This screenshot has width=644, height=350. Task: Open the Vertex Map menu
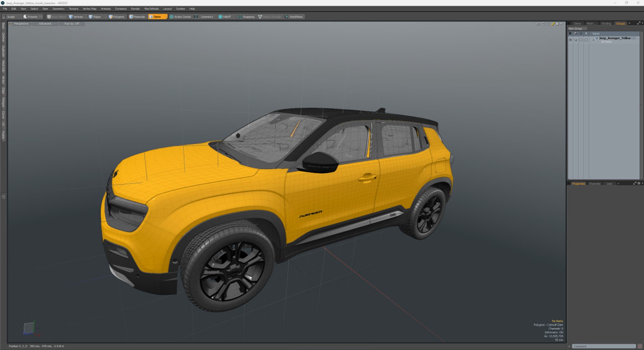coord(90,9)
